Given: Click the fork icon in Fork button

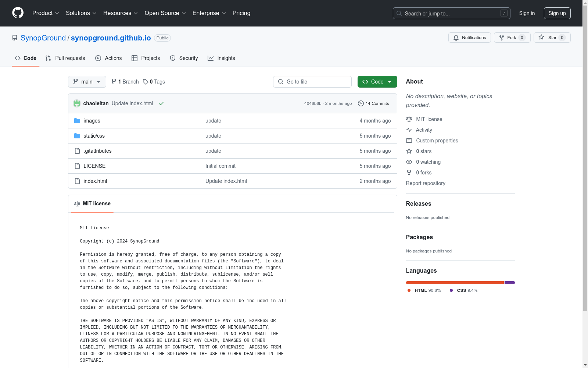Looking at the screenshot, I should tap(502, 38).
